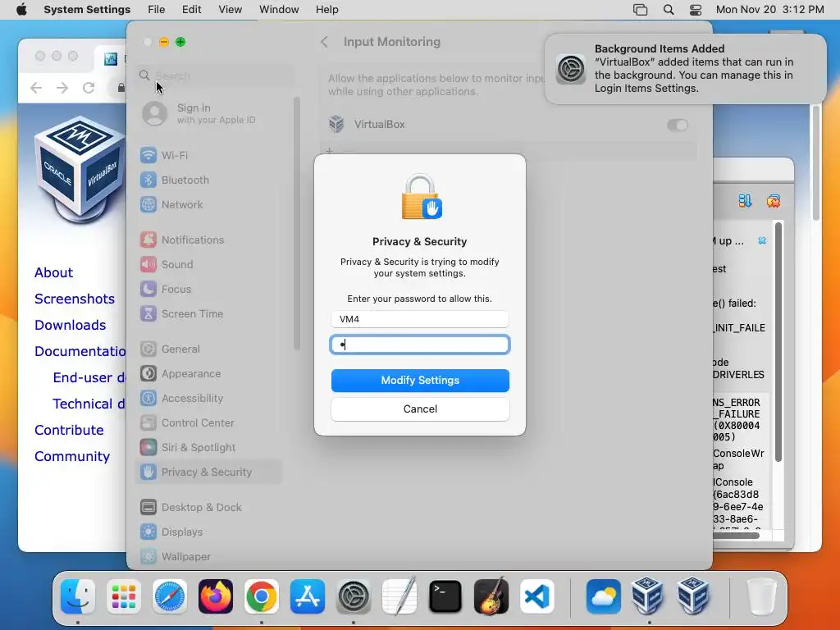The width and height of the screenshot is (840, 630).
Task: Open the View menu
Action: (x=230, y=10)
